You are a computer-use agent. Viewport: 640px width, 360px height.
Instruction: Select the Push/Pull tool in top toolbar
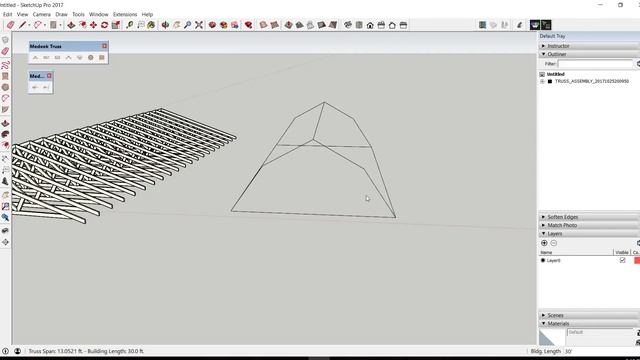pos(71,25)
